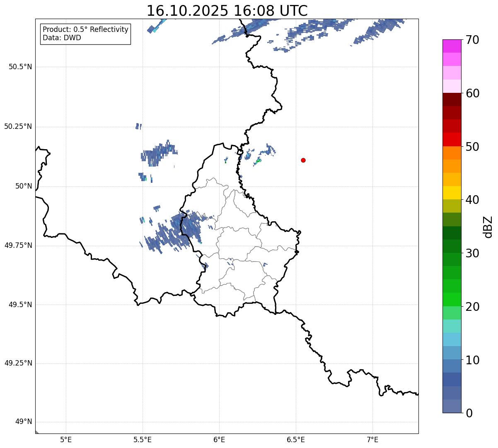Click the "Product: 0.5° Reflectivity" label

(85, 30)
